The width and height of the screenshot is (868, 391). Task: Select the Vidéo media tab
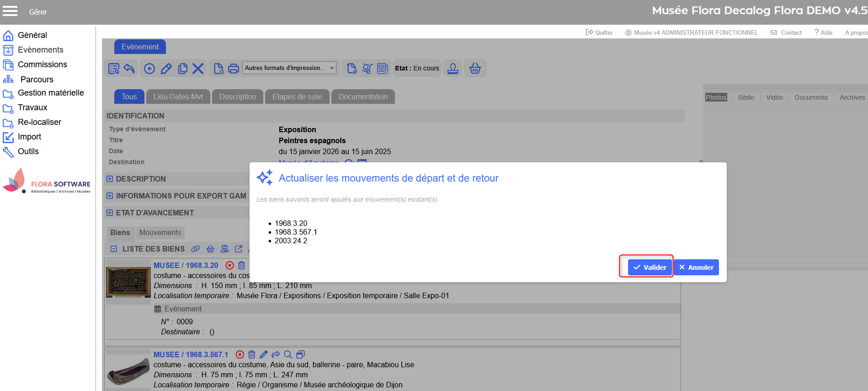[x=774, y=97]
